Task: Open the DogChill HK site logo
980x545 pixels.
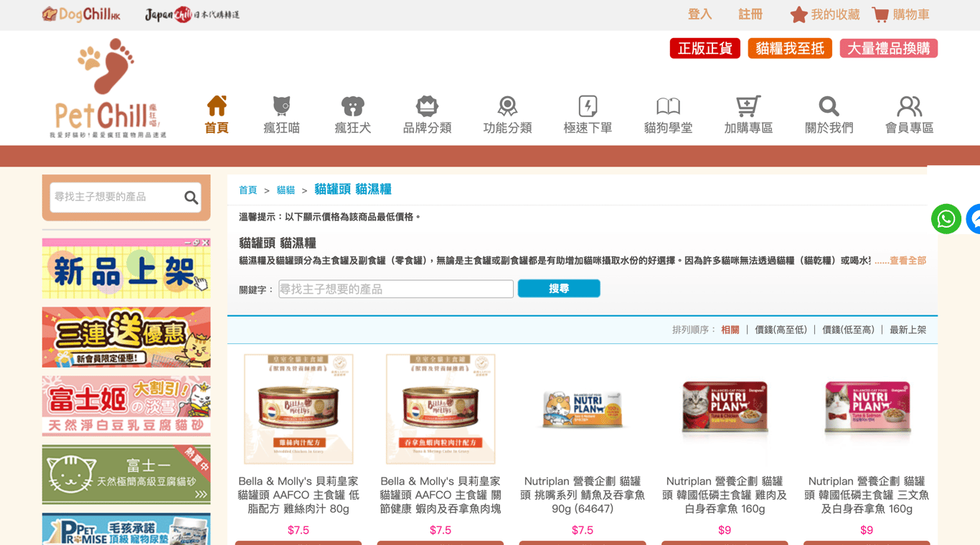Action: pyautogui.click(x=80, y=14)
